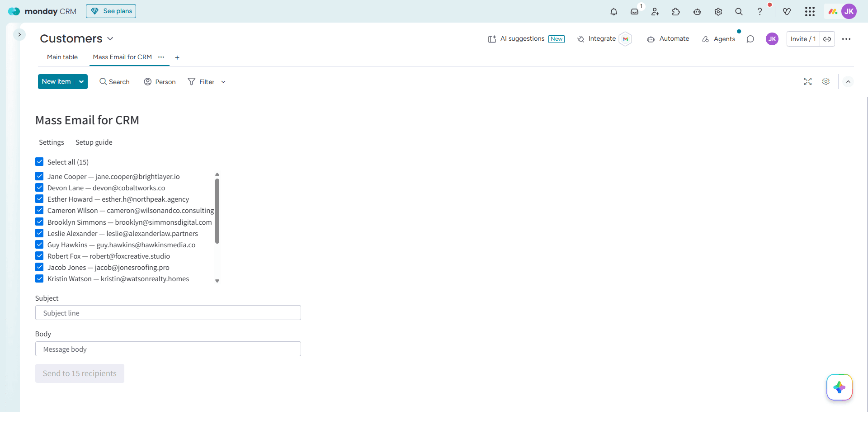Viewport: 868px width, 434px height.
Task: Open the inbox tray icon
Action: click(x=635, y=12)
